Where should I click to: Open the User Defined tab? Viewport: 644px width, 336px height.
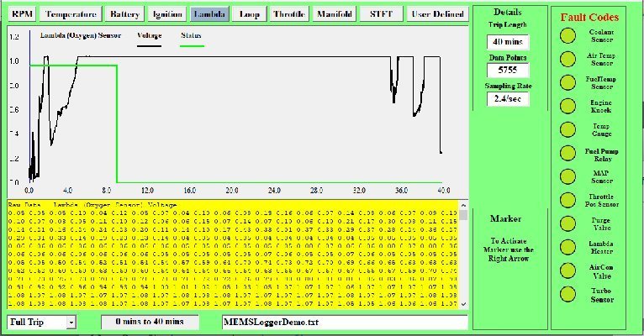click(437, 14)
